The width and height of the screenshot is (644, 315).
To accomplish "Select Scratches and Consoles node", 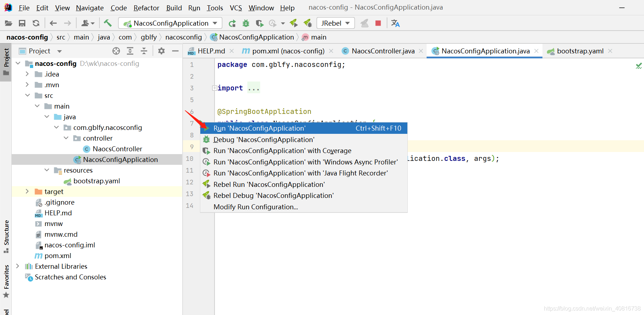I will 70,277.
